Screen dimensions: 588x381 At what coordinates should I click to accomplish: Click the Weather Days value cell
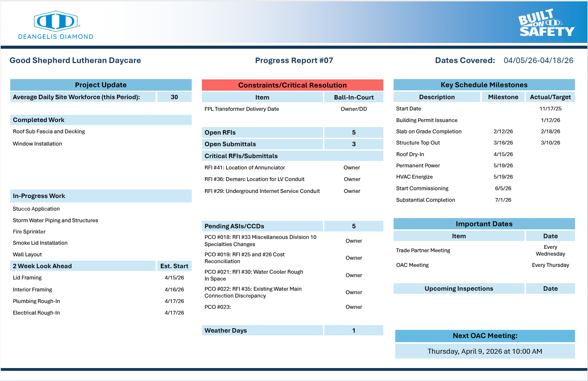[353, 331]
